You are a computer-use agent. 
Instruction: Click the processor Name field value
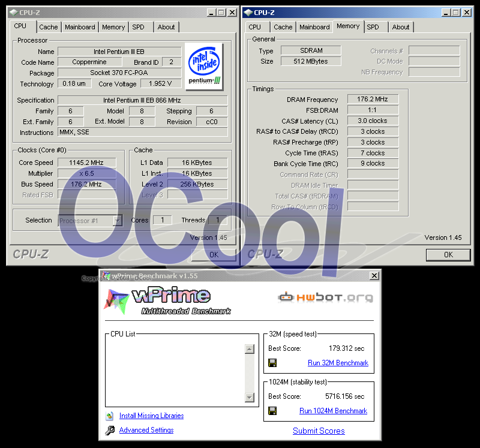pyautogui.click(x=119, y=52)
